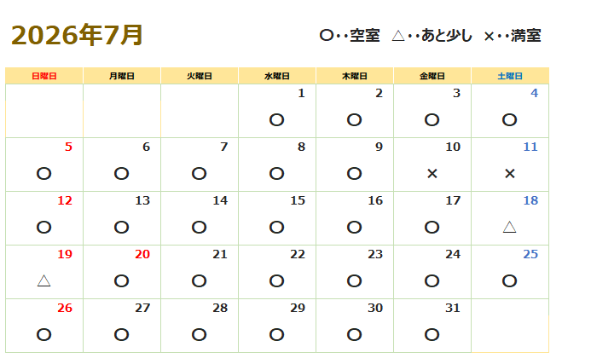
Task: Choose the vacancy circle on July 20
Action: tap(121, 280)
